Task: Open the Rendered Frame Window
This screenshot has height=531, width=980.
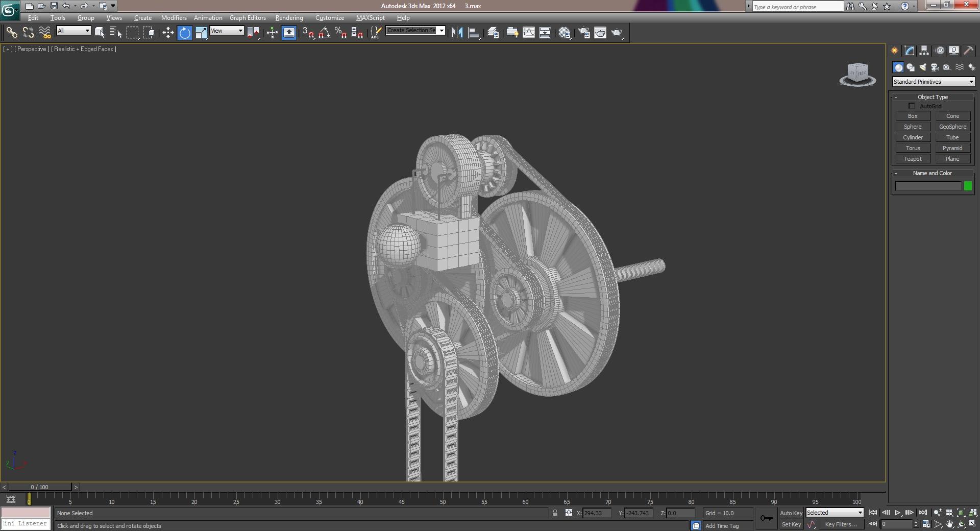Action: click(600, 33)
